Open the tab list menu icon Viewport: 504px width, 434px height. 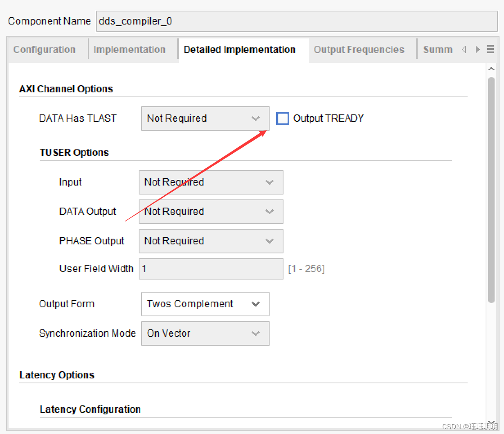click(491, 49)
